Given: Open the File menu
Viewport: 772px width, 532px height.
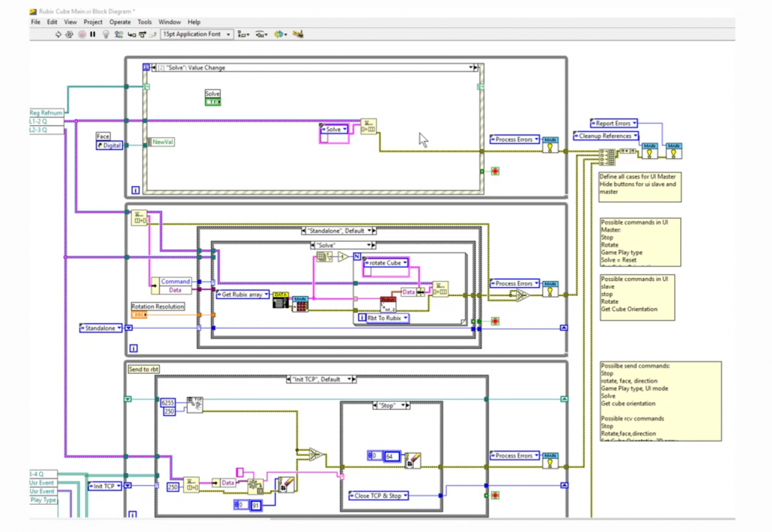Looking at the screenshot, I should click(36, 22).
